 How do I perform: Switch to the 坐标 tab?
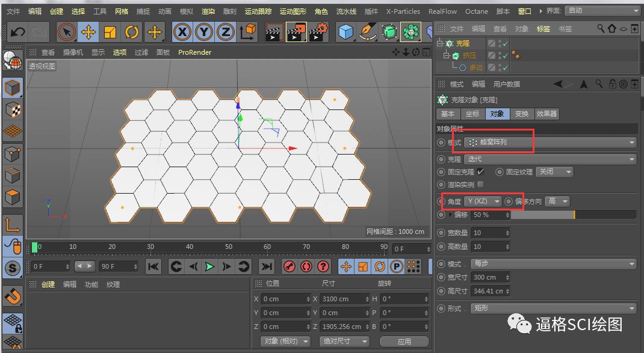[x=472, y=114]
